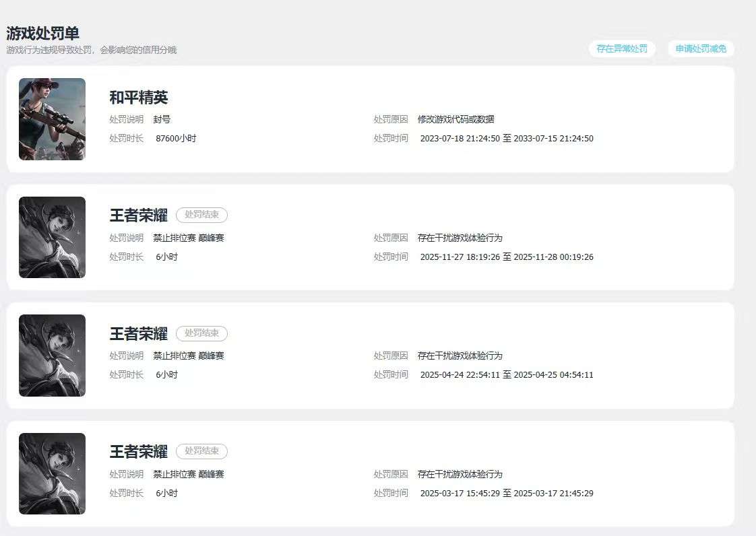The width and height of the screenshot is (756, 536).
Task: Click the time range starting 2025-11-27 18:19:26
Action: tap(507, 257)
